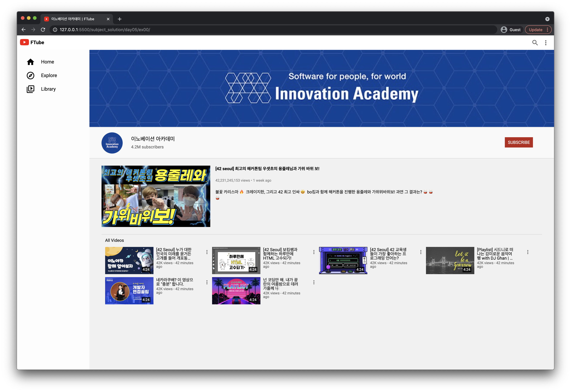Viewport: 571px width, 392px height.
Task: Open title 보킴쌤과 함께하는 하루만에 HTML
Action: 280,254
